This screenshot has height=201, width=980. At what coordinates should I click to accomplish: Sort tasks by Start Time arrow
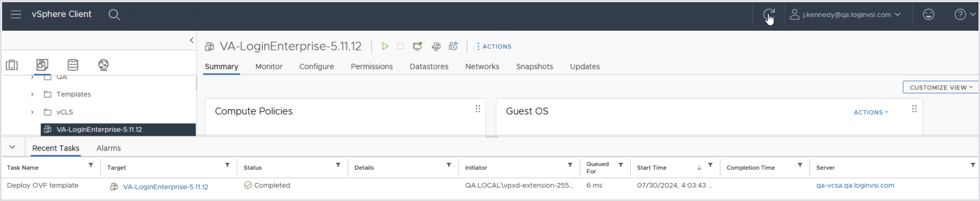[699, 168]
